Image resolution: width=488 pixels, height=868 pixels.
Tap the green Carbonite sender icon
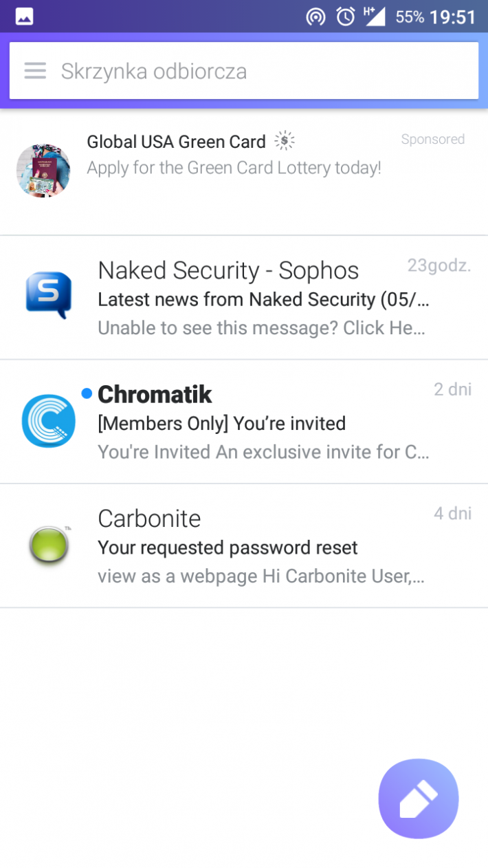point(49,545)
